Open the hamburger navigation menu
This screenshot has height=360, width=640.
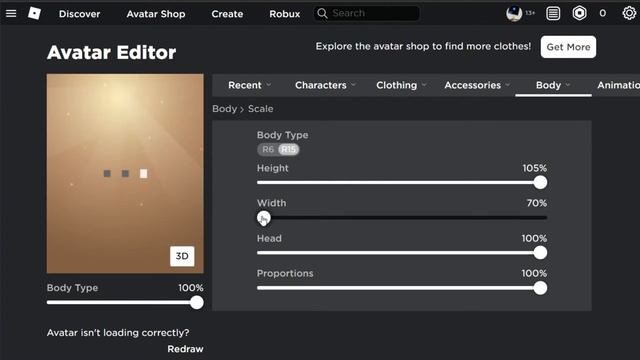[x=11, y=13]
